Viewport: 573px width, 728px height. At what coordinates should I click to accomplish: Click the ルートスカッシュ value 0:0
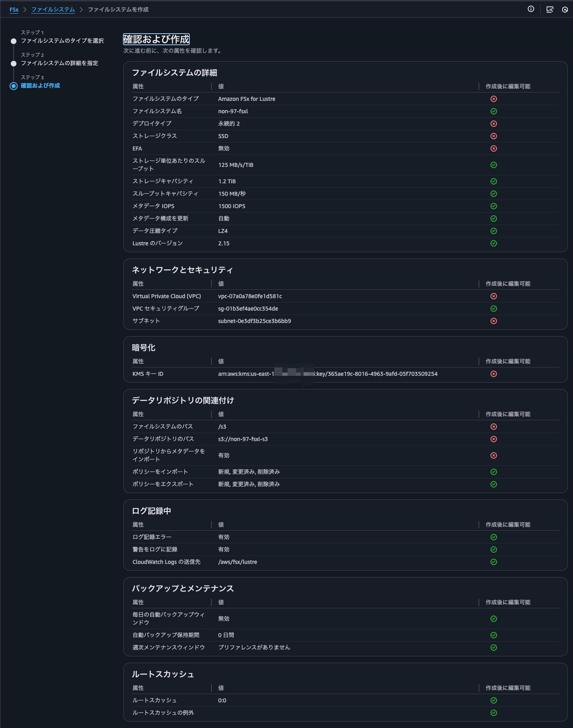222,700
